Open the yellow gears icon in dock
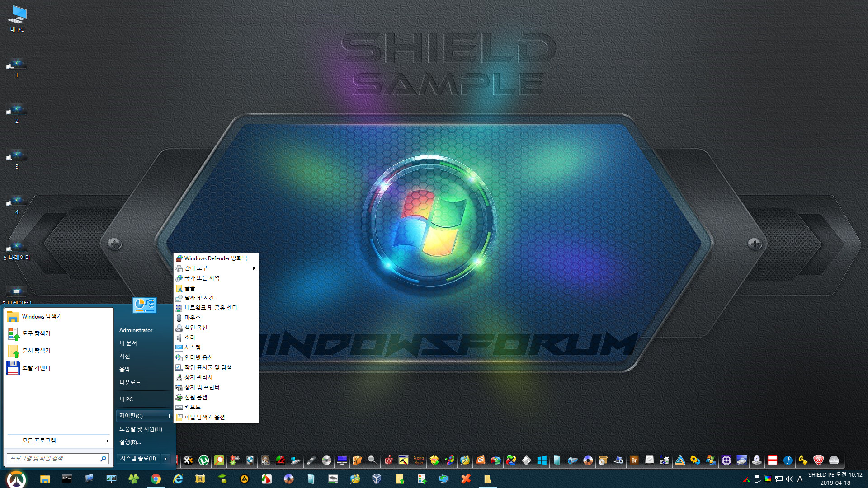The image size is (868, 488). click(695, 460)
